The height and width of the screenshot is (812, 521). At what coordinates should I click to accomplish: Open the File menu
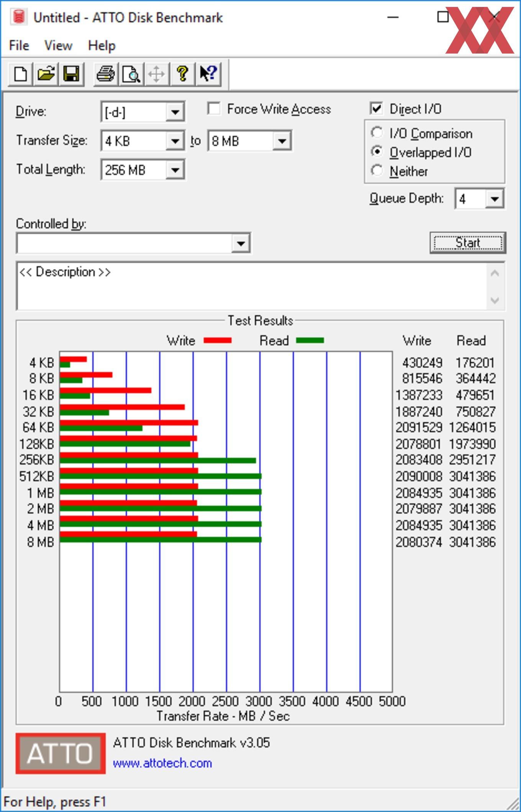click(x=19, y=46)
